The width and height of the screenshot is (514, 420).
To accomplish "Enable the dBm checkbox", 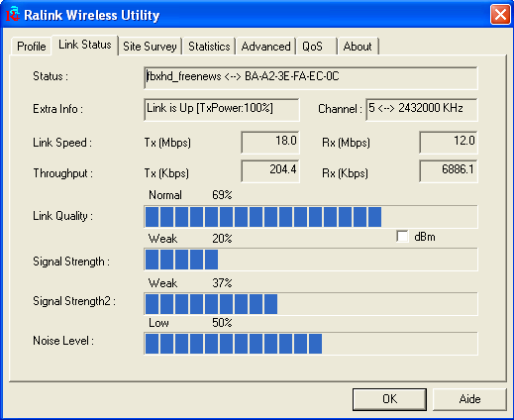I will click(x=402, y=237).
